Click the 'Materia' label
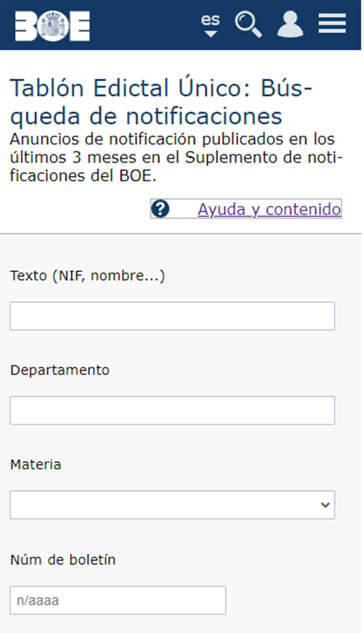 point(36,465)
